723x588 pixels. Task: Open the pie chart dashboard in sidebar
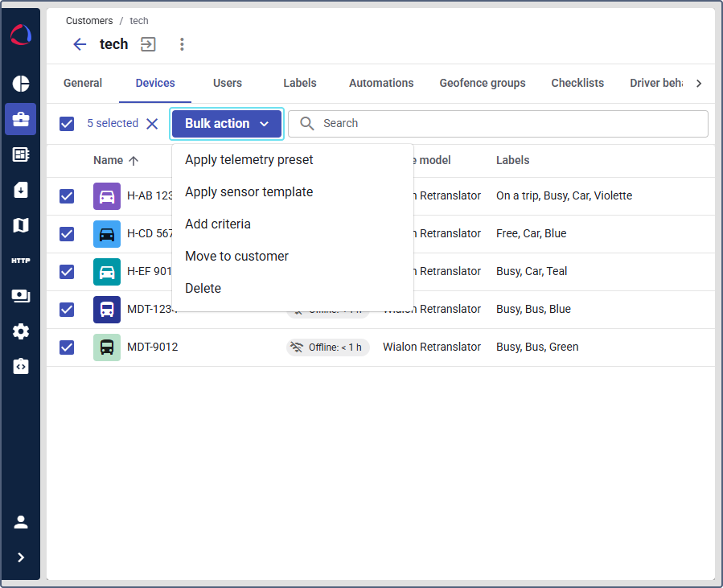click(x=21, y=84)
